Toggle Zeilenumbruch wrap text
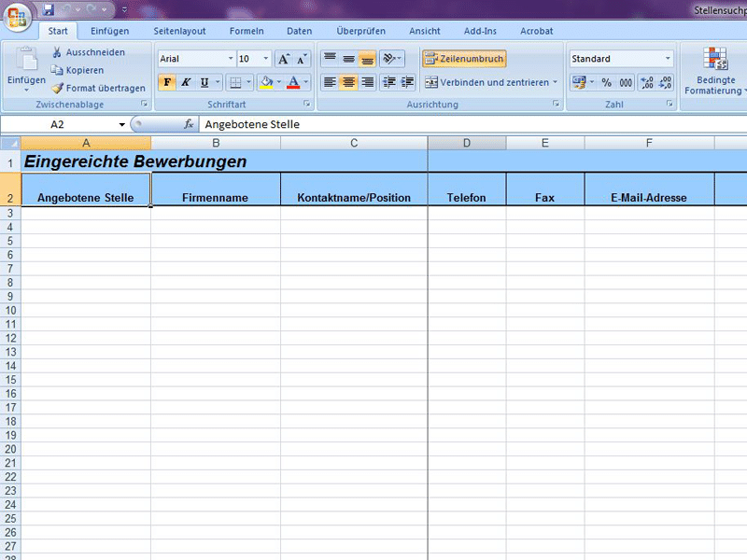 pos(464,59)
